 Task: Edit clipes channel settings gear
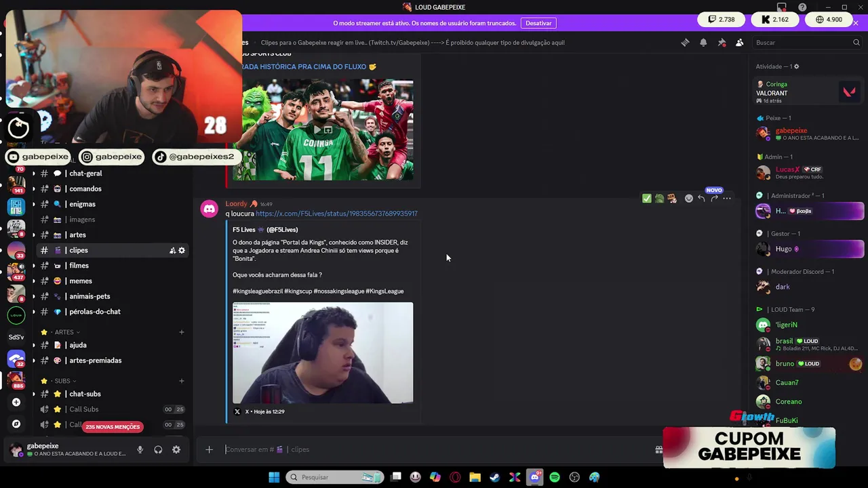(x=182, y=251)
